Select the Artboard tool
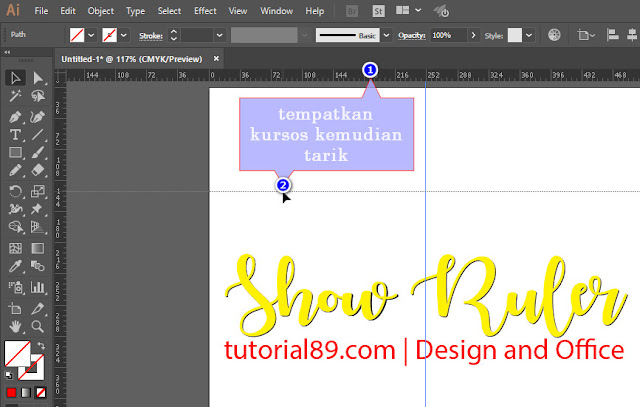 (16, 309)
